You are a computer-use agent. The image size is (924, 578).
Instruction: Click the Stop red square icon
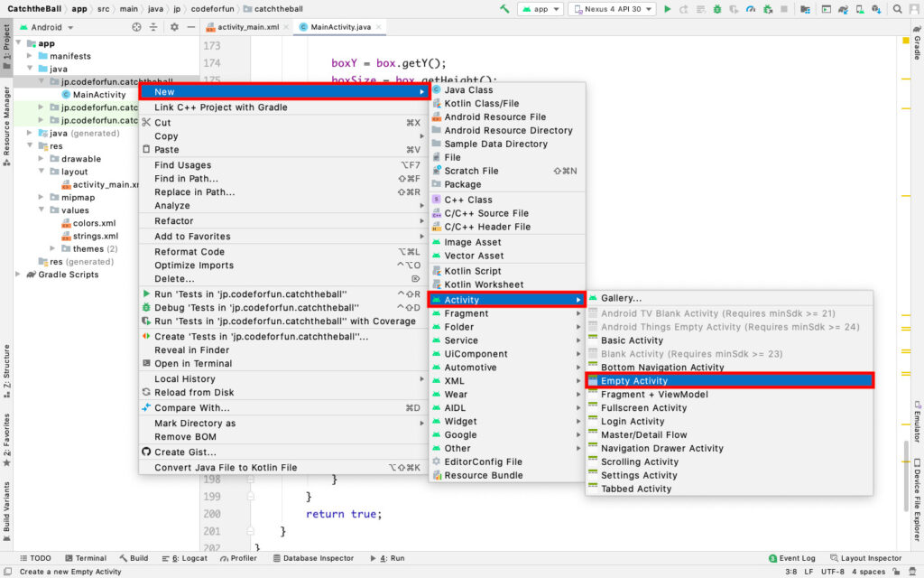(784, 9)
